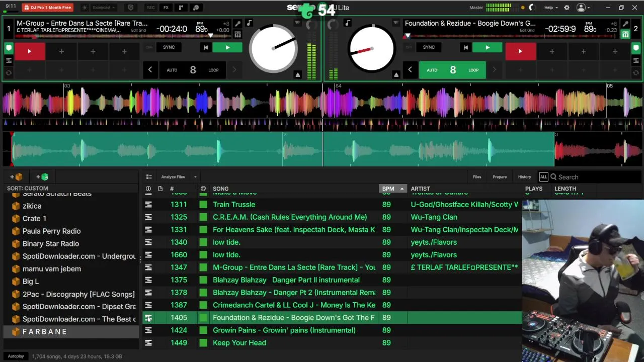Click Autoplay button
This screenshot has height=362, width=644.
(16, 356)
